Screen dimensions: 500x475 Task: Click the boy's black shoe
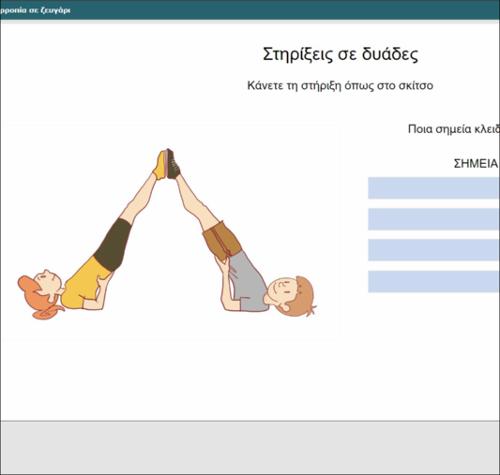coord(173,164)
